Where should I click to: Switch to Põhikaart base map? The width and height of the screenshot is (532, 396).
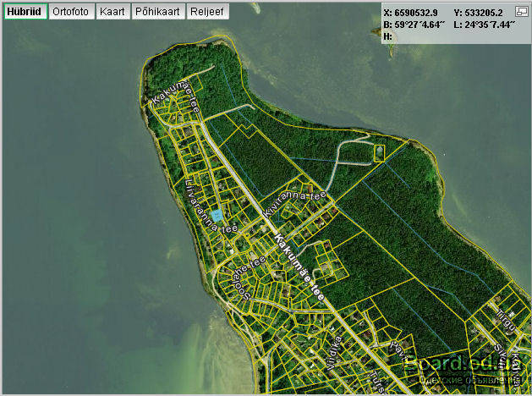156,12
